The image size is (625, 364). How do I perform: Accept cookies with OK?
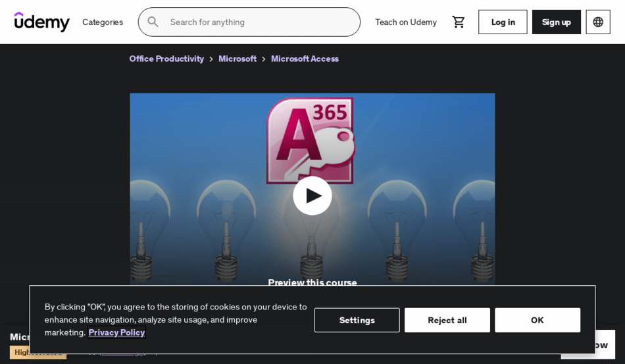(537, 320)
